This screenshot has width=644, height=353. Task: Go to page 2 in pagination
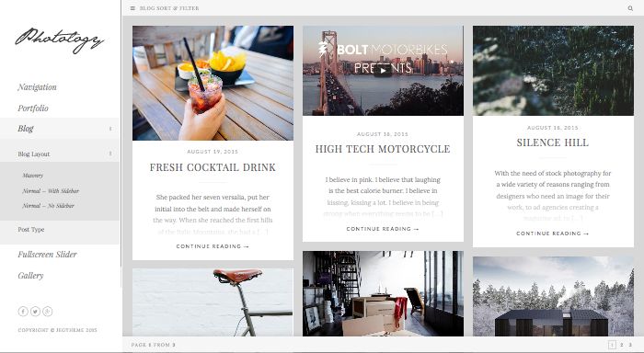click(621, 345)
